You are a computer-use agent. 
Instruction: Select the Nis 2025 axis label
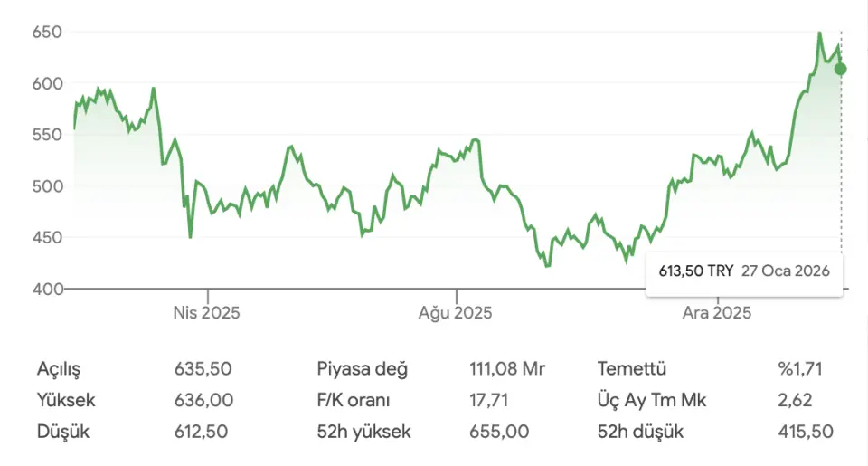[x=207, y=313]
